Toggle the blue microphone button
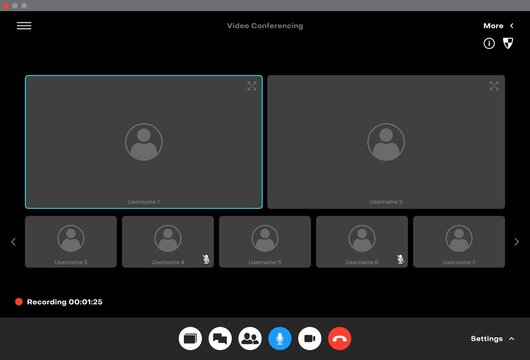530x360 pixels. 280,338
